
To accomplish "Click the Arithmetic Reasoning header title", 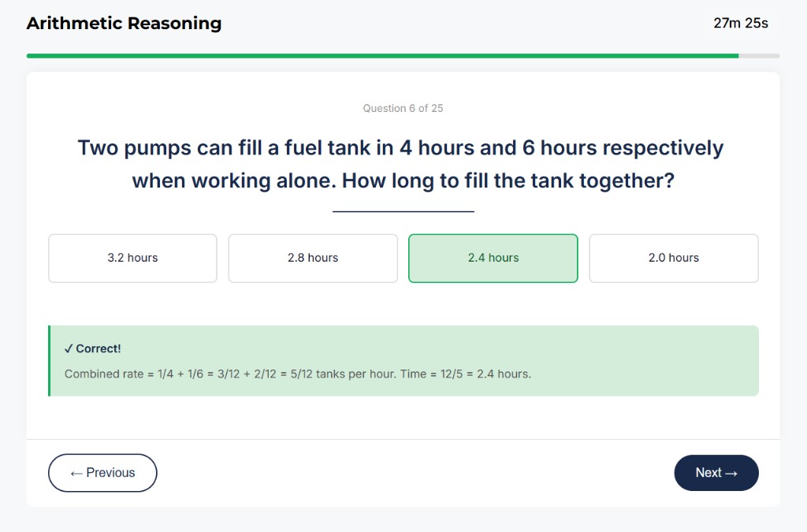I will [124, 24].
